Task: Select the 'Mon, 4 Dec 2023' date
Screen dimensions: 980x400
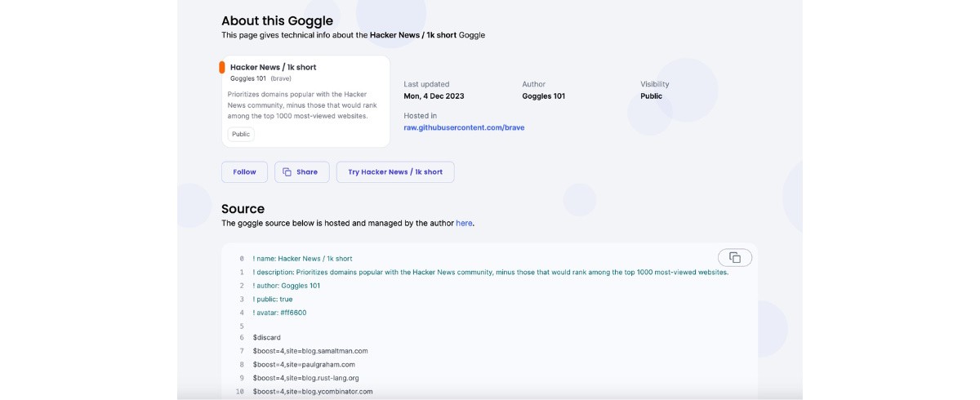Action: 434,96
